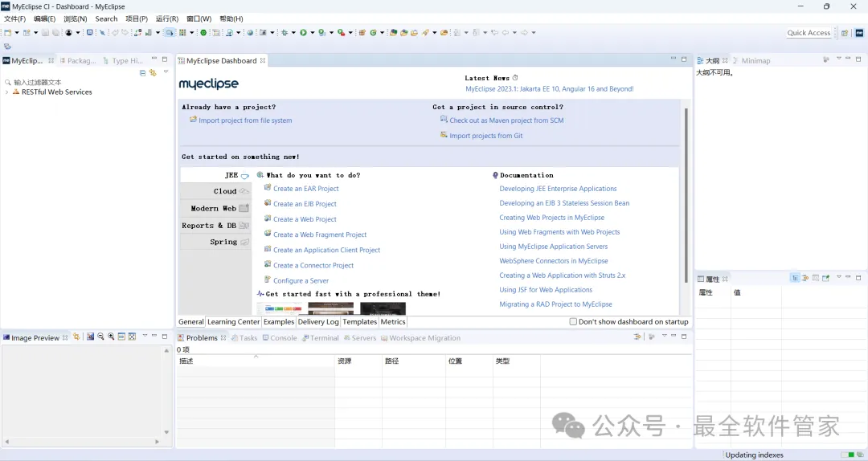Click the Save toolbar icon
Image resolution: width=868 pixels, height=461 pixels.
(x=45, y=33)
